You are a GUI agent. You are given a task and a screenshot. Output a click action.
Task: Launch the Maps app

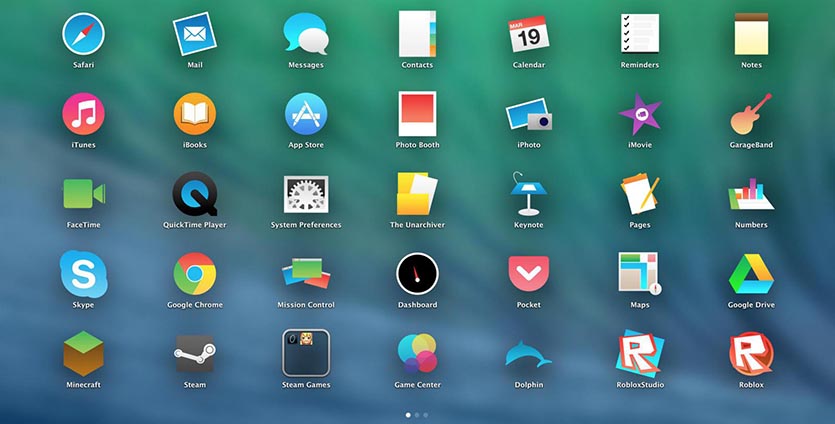640,274
